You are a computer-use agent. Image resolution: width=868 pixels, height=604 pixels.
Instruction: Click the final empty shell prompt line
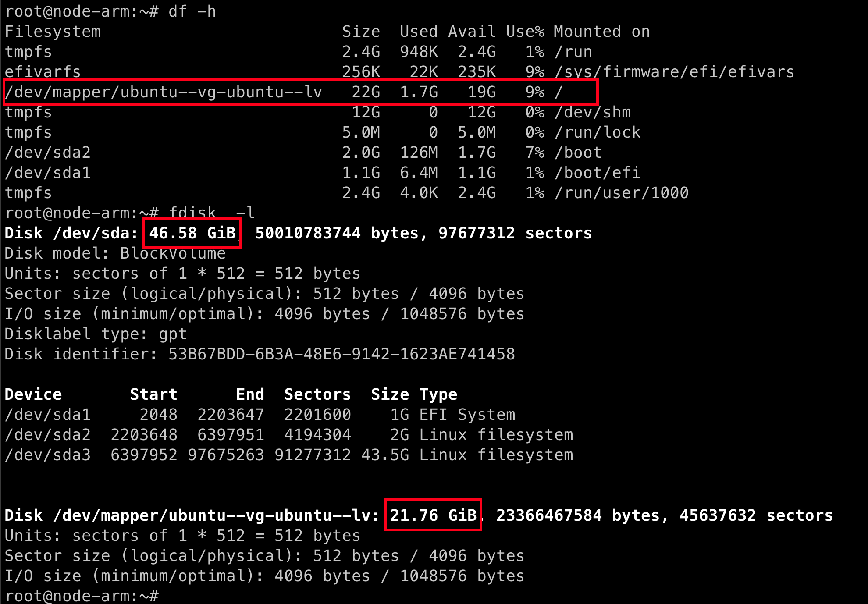pyautogui.click(x=81, y=596)
